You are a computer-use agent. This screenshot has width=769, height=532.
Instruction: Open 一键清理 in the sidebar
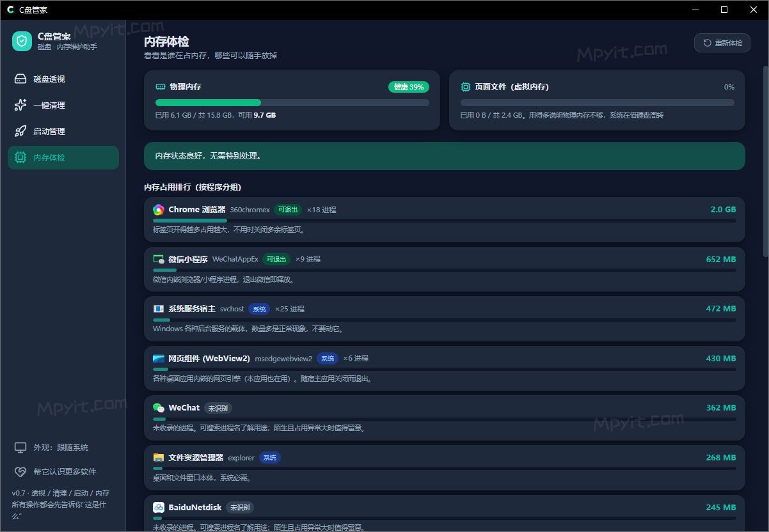point(63,105)
